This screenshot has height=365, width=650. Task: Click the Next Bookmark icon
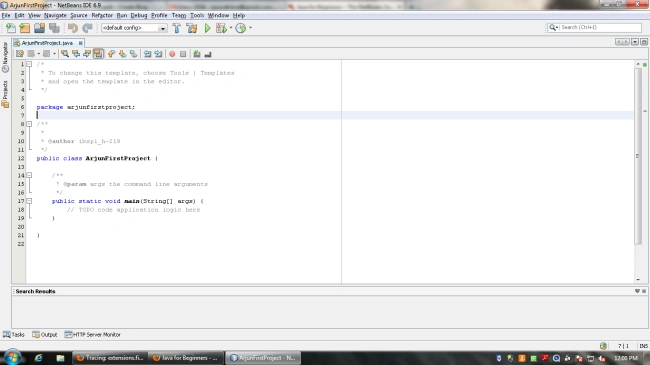[122, 54]
